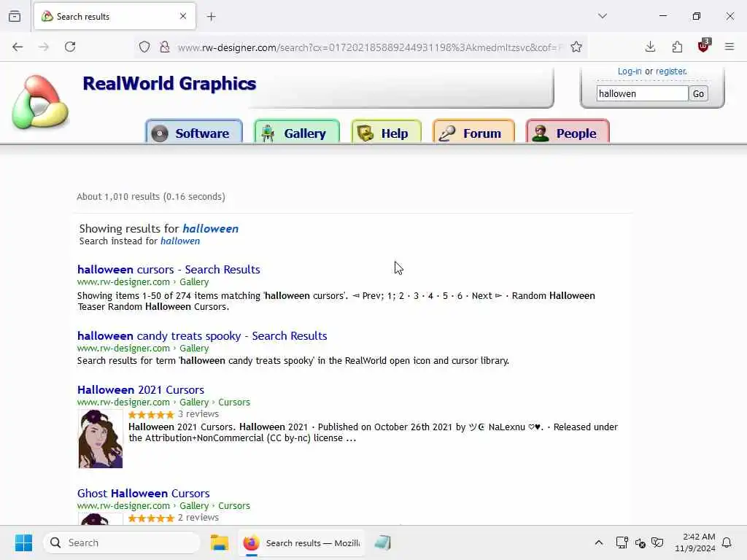747x560 pixels.
Task: Open File Explorer from the taskbar
Action: pos(220,542)
